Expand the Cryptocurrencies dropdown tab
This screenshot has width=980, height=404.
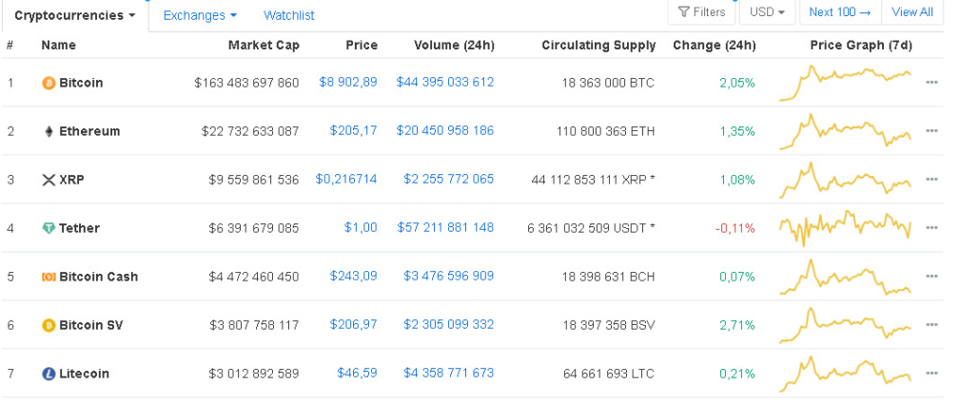75,15
